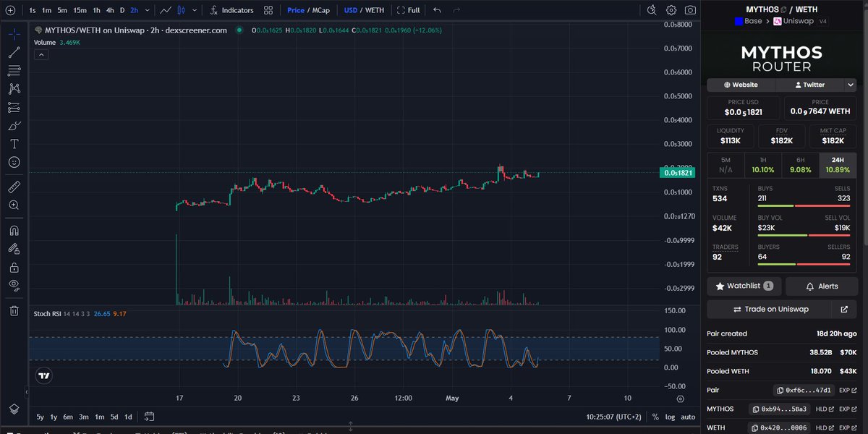Select the trend line drawing tool
This screenshot has height=434, width=868.
click(14, 52)
